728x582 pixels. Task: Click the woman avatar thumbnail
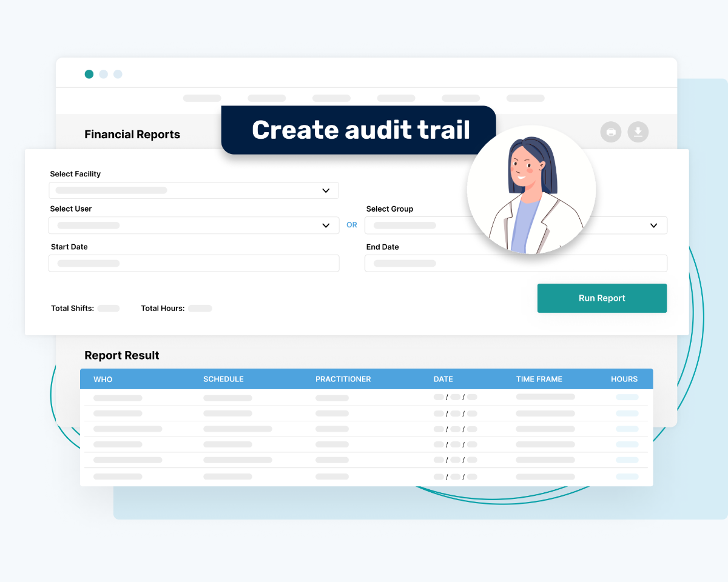[x=531, y=190]
